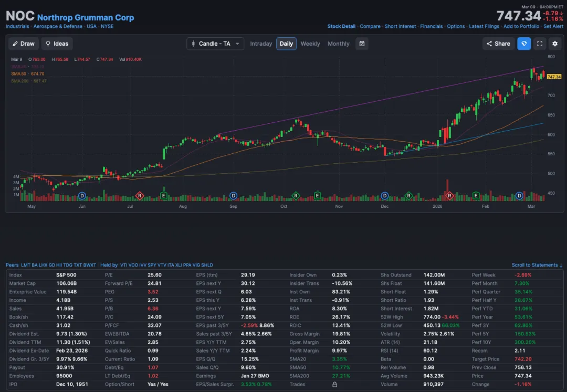
Task: Open Aerospace & Defense industry link
Action: coord(58,26)
